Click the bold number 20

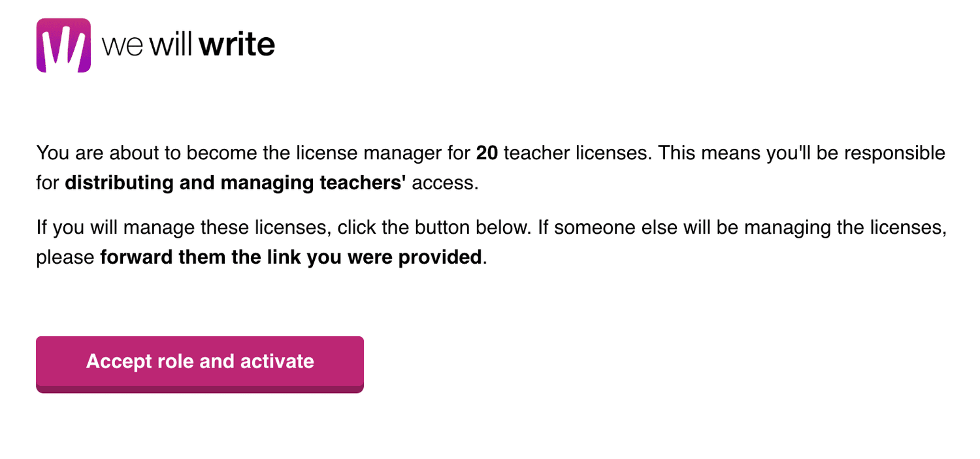pyautogui.click(x=487, y=153)
